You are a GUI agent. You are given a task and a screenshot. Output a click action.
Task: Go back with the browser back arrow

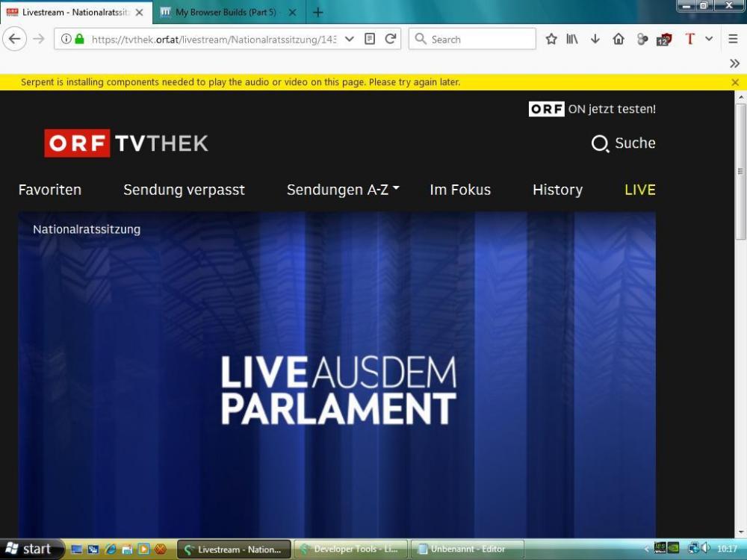pyautogui.click(x=14, y=39)
